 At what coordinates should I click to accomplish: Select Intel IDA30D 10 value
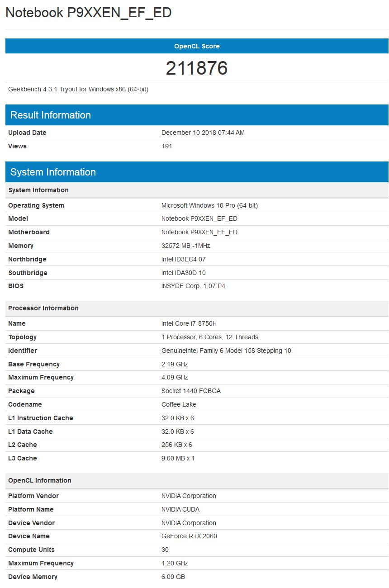(x=184, y=273)
